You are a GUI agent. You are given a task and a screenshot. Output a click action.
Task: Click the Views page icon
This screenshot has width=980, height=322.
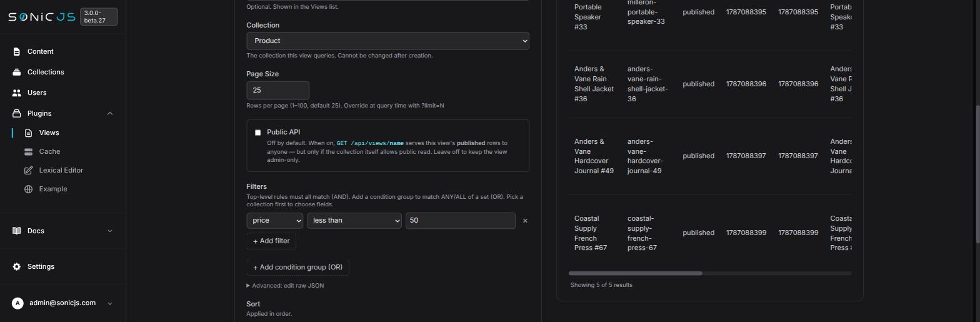(28, 133)
